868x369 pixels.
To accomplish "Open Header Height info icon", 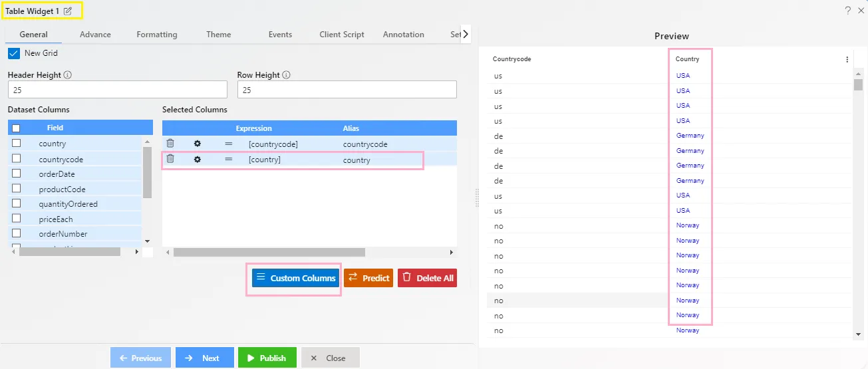I will 68,75.
